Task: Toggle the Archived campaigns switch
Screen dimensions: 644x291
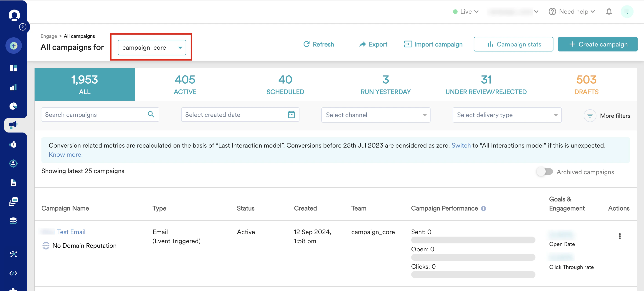Action: point(545,172)
